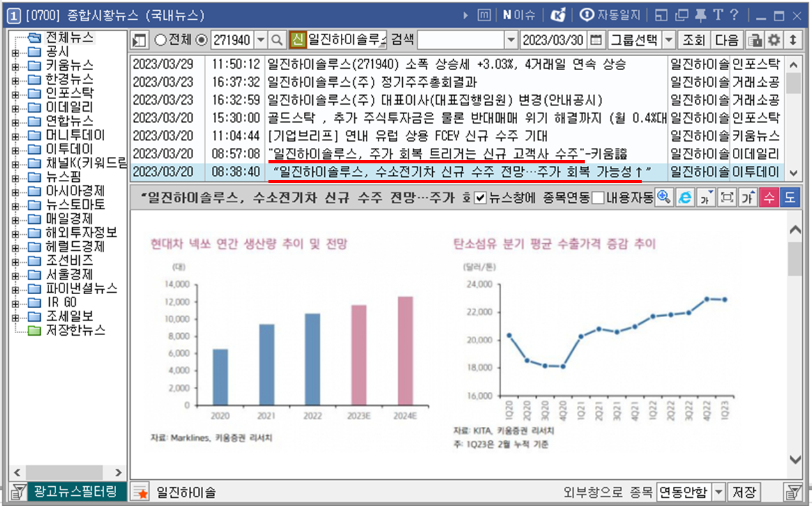Toggle the side panel icon left of 전체 radio

[x=140, y=40]
